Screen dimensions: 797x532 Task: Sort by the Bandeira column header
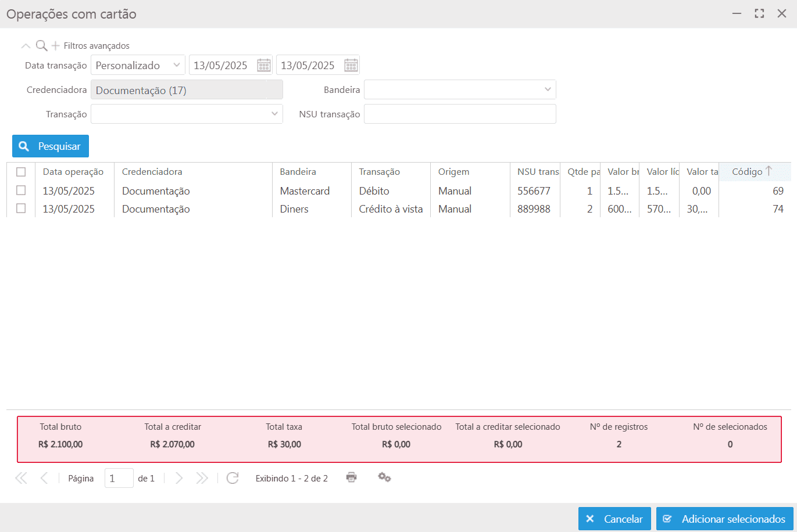click(x=298, y=172)
